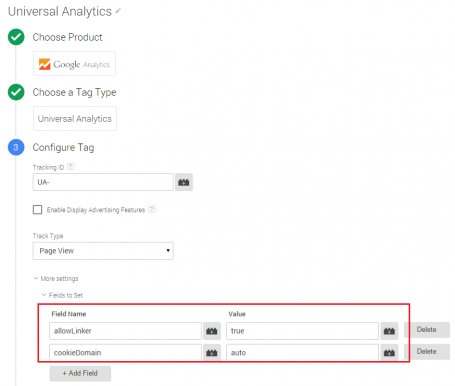Click the Add Field button
Image resolution: width=455 pixels, height=386 pixels.
tap(80, 373)
